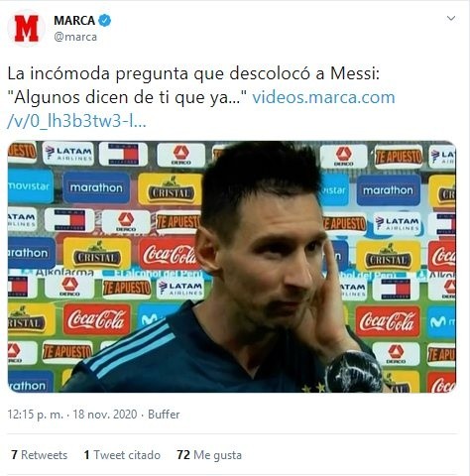Image resolution: width=470 pixels, height=476 pixels.
Task: View the 7 Retweets list
Action: (x=39, y=455)
